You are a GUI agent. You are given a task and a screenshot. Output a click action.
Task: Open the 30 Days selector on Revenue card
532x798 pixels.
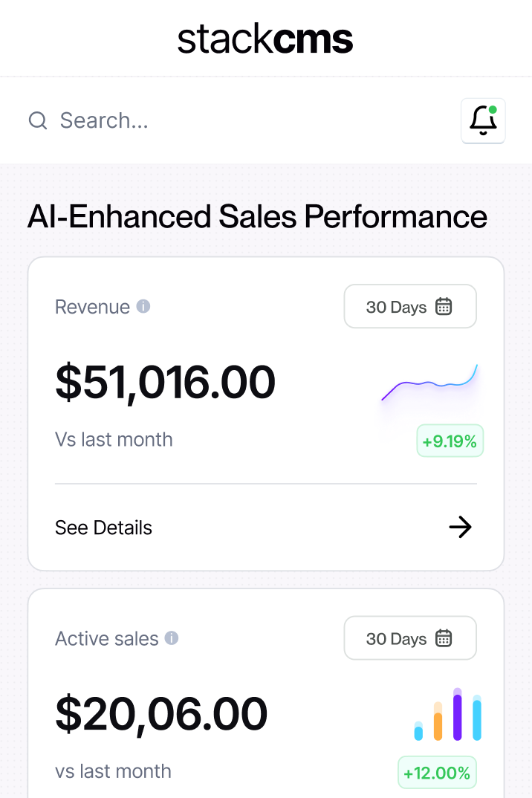pyautogui.click(x=409, y=306)
